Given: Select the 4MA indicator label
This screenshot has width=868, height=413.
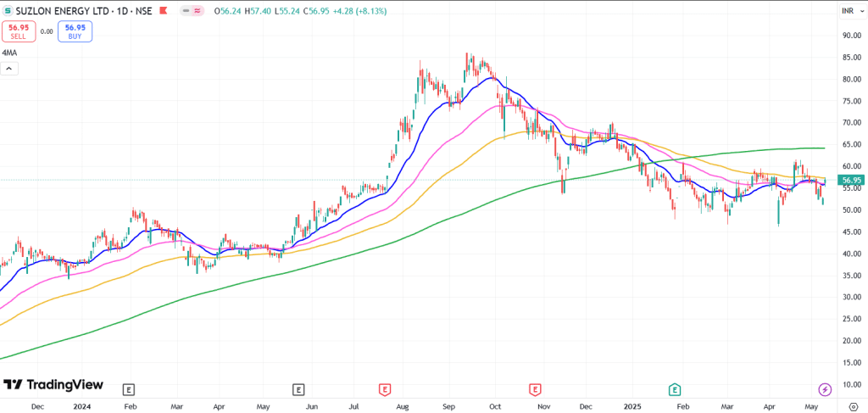Looking at the screenshot, I should click(x=8, y=53).
